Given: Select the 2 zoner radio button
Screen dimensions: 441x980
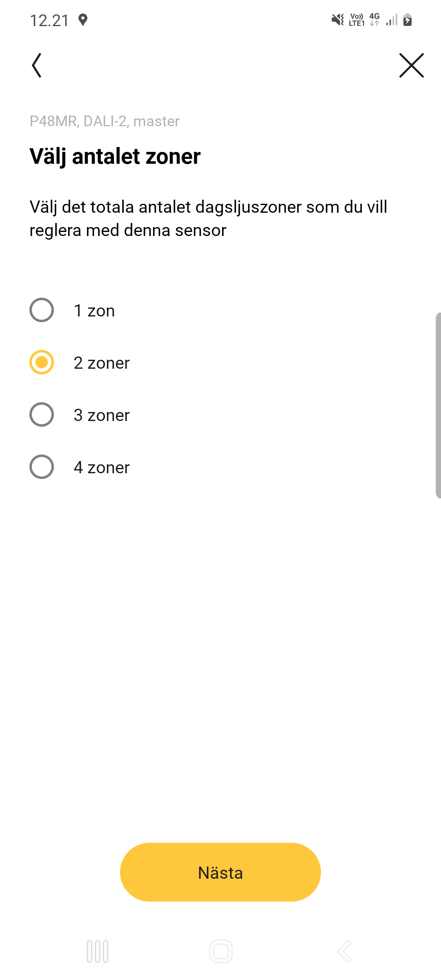Looking at the screenshot, I should pos(42,363).
